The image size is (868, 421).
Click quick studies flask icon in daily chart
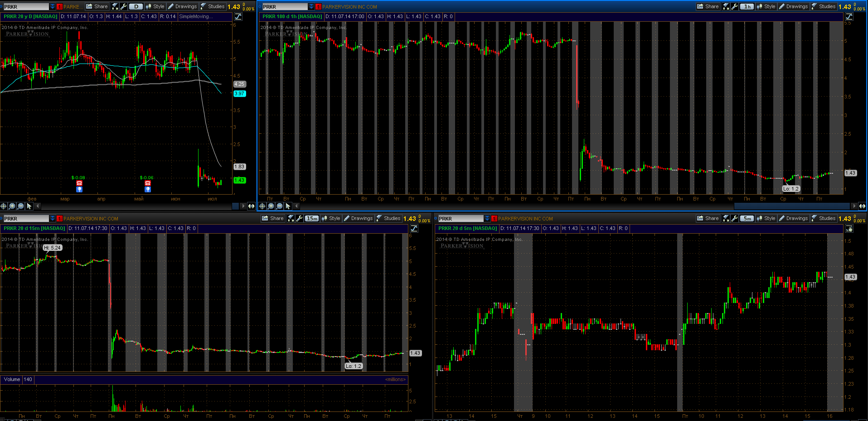click(115, 6)
